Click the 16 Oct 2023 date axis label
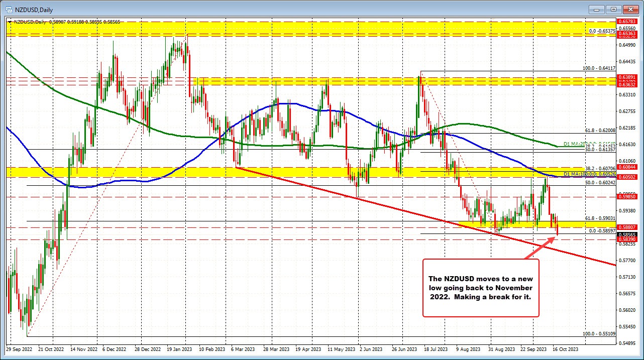This screenshot has height=360, width=644. pyautogui.click(x=565, y=349)
